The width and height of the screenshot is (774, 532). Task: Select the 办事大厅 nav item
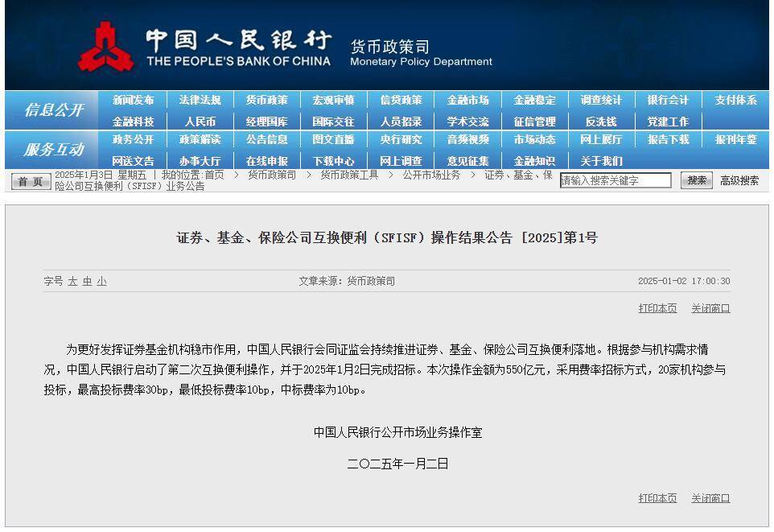pyautogui.click(x=200, y=161)
